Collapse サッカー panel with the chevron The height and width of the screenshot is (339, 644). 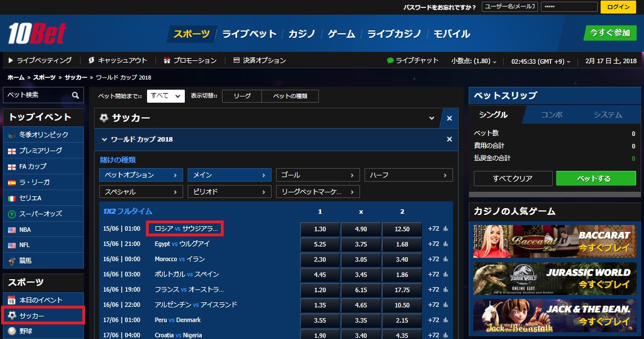(432, 118)
